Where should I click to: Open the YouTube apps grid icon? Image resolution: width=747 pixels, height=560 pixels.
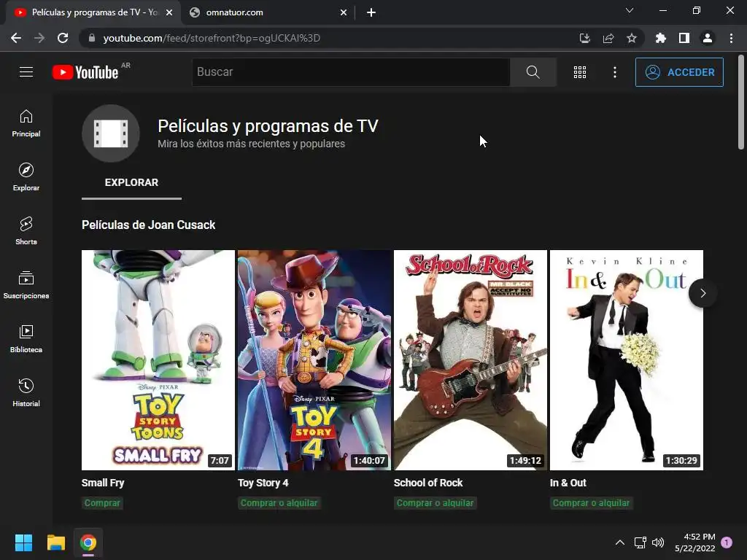pos(580,72)
